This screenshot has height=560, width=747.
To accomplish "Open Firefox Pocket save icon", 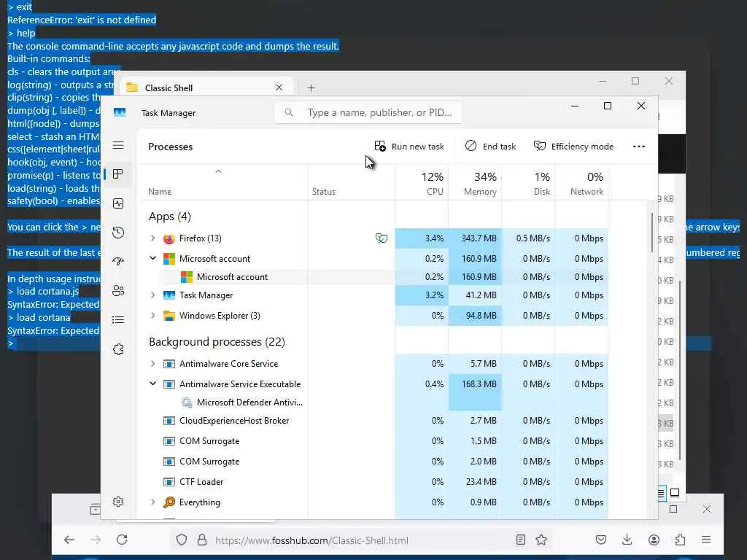I will pos(601,540).
